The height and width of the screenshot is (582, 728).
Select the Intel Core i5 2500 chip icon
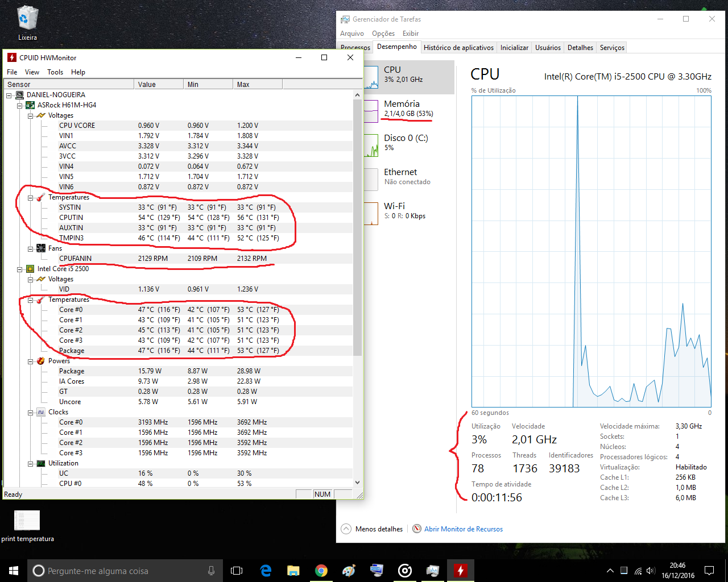[x=30, y=269]
